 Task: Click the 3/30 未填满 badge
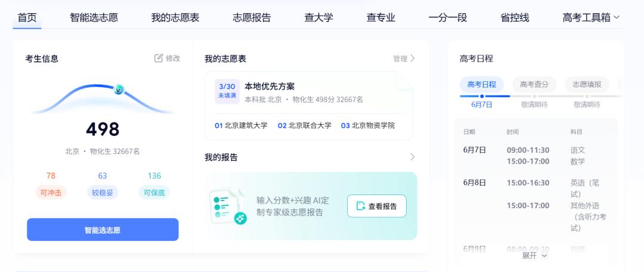227,91
